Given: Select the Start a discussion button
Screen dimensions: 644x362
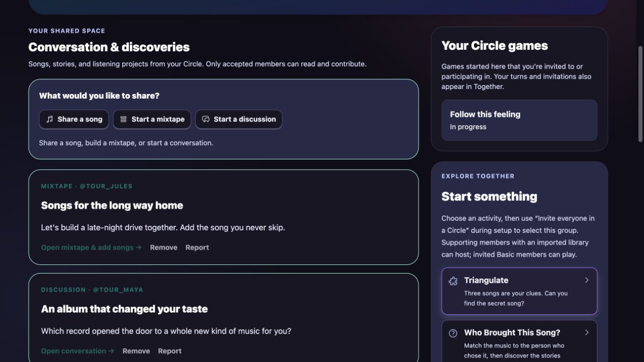Looking at the screenshot, I should pyautogui.click(x=239, y=119).
